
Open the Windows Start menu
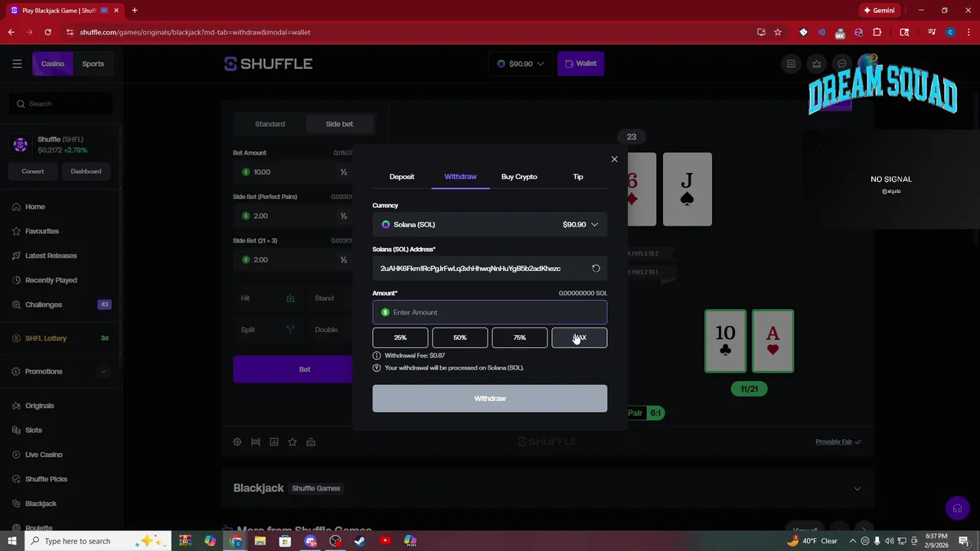tap(11, 541)
